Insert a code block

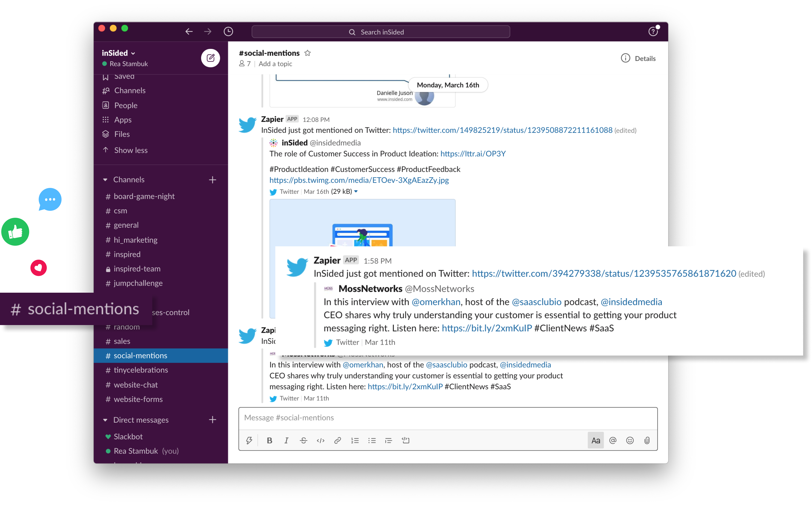click(406, 440)
